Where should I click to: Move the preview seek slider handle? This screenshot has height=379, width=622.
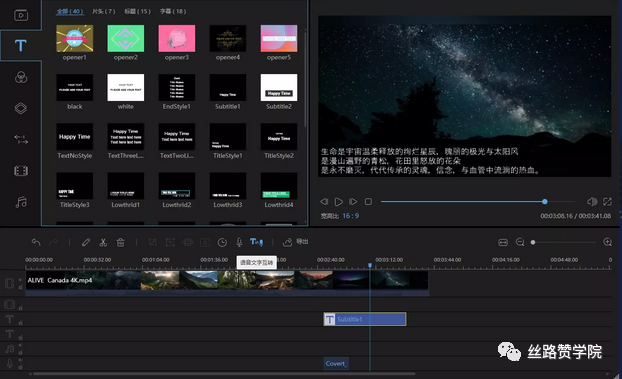point(545,202)
